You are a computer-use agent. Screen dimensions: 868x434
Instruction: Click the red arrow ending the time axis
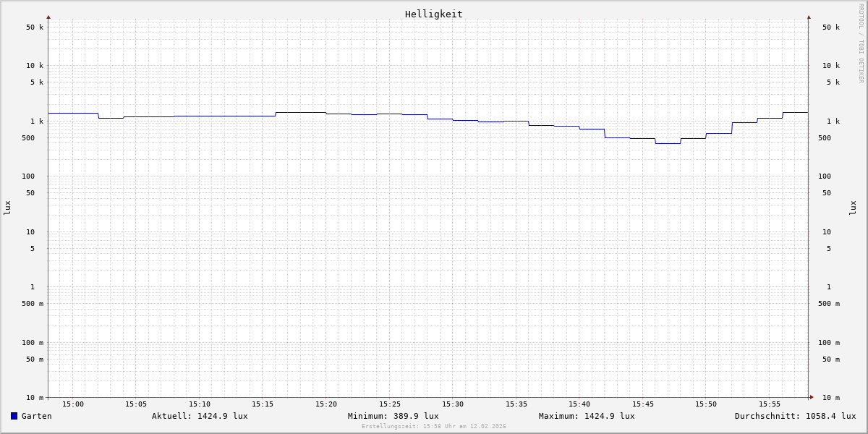click(x=812, y=397)
